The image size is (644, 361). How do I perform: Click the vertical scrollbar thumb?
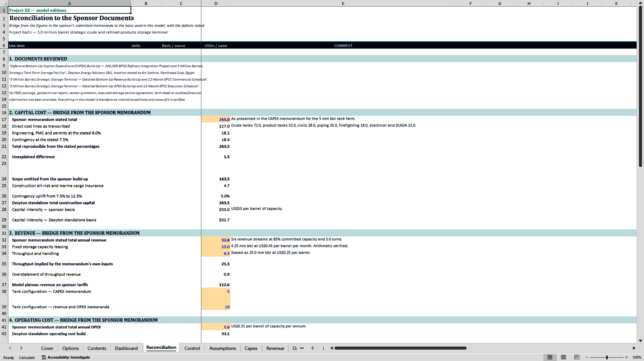tap(640, 86)
